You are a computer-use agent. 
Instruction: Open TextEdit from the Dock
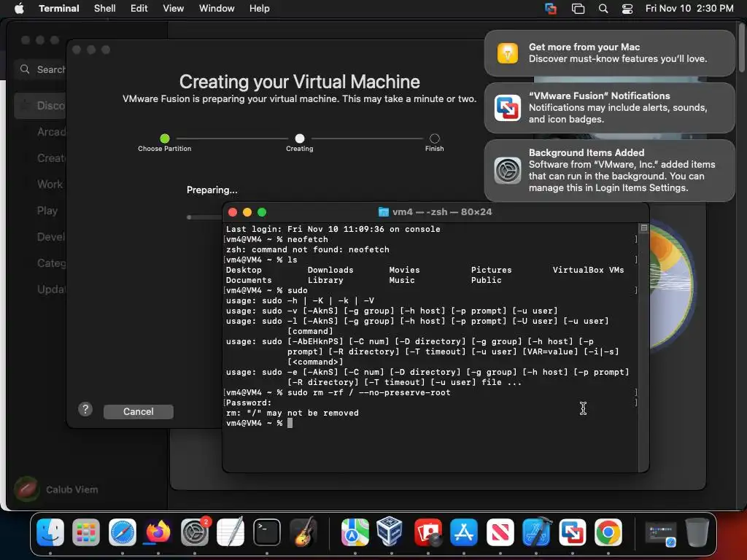(x=231, y=532)
